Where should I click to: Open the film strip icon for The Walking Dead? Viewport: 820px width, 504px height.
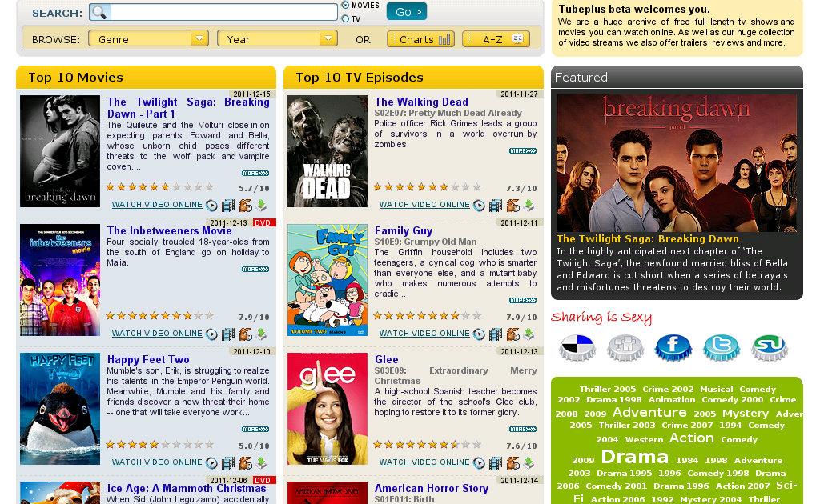coord(496,206)
